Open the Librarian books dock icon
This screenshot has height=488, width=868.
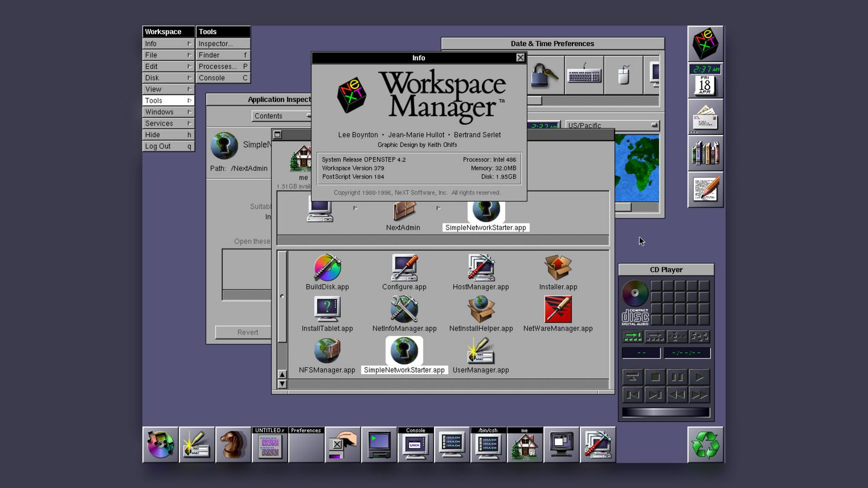click(x=705, y=153)
